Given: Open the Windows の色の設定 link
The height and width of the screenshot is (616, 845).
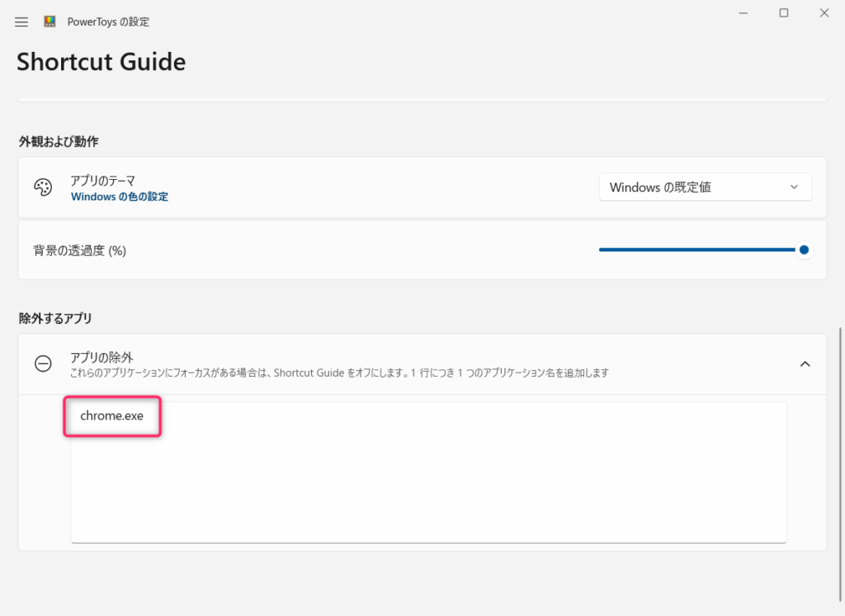Looking at the screenshot, I should 120,197.
